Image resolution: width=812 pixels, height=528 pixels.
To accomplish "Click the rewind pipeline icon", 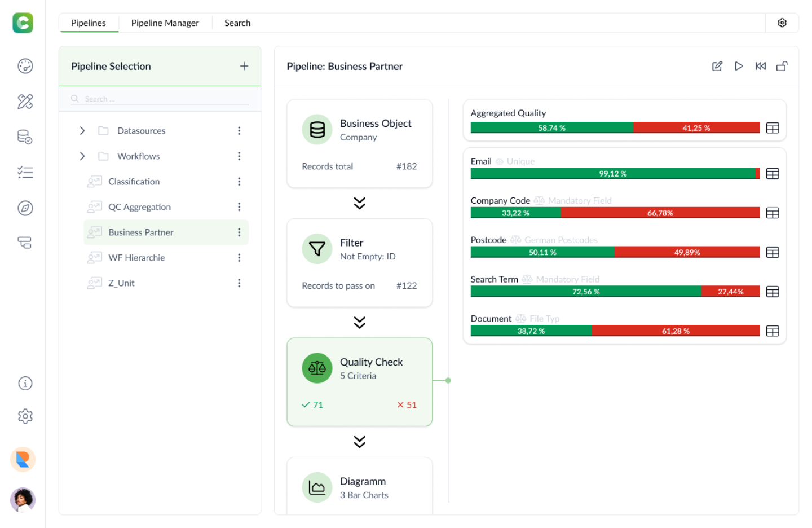I will click(x=761, y=66).
